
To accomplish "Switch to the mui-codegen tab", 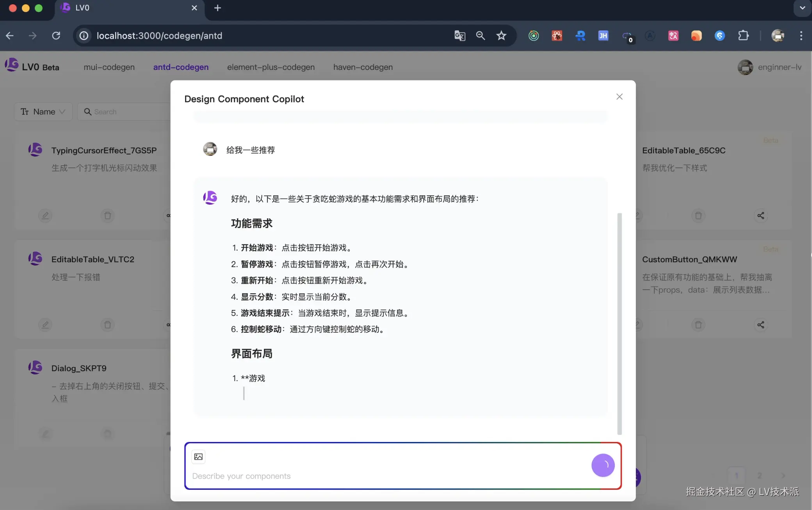I will tap(109, 67).
